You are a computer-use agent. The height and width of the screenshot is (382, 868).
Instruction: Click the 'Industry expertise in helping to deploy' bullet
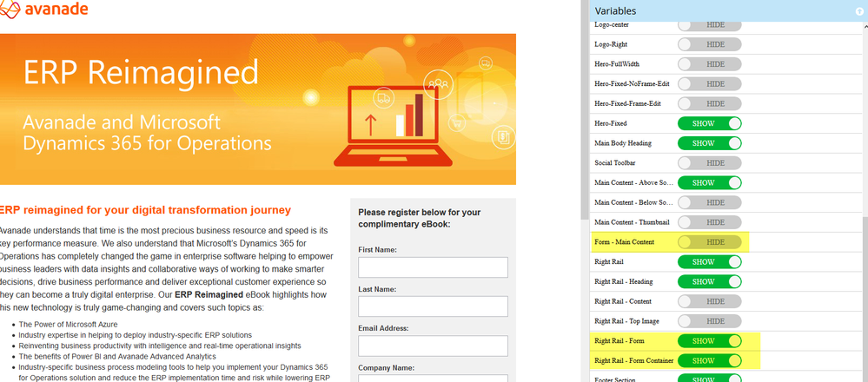tap(135, 335)
